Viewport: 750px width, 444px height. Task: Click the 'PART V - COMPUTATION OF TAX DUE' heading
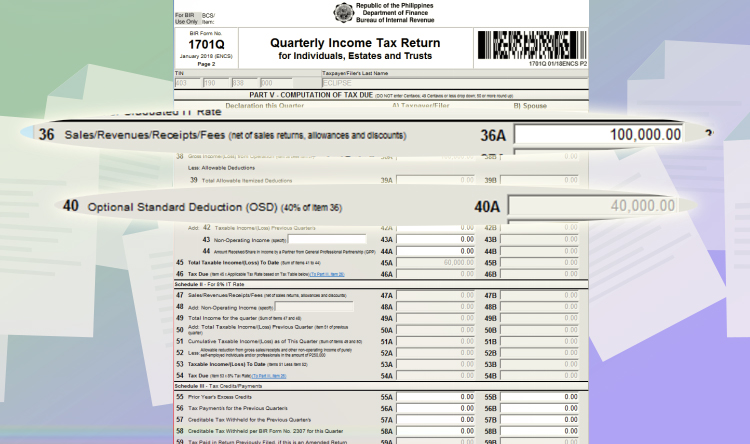311,95
